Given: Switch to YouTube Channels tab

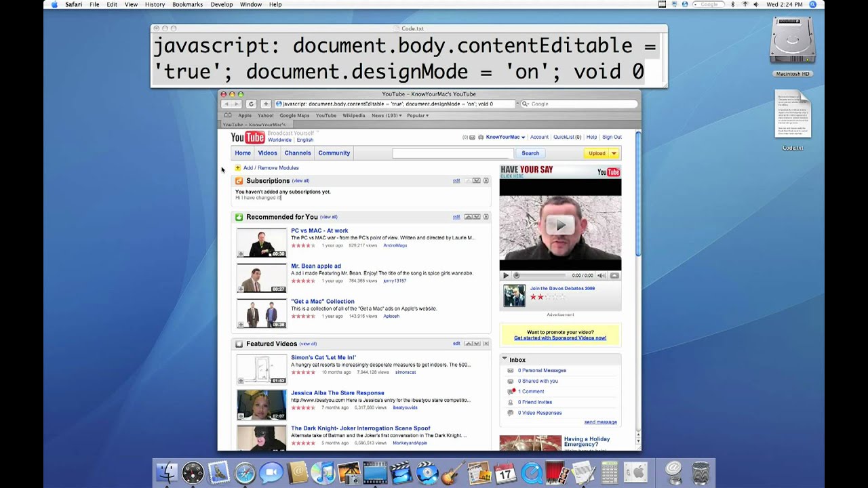Looking at the screenshot, I should 298,153.
